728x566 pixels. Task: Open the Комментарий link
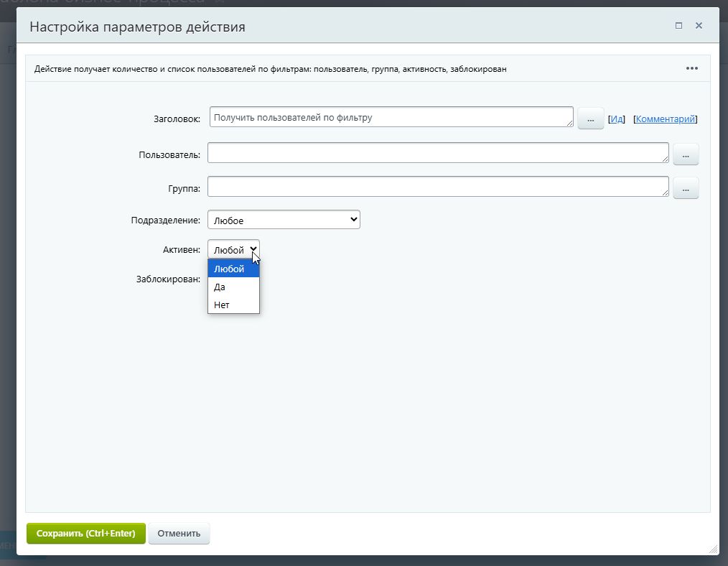tap(665, 119)
